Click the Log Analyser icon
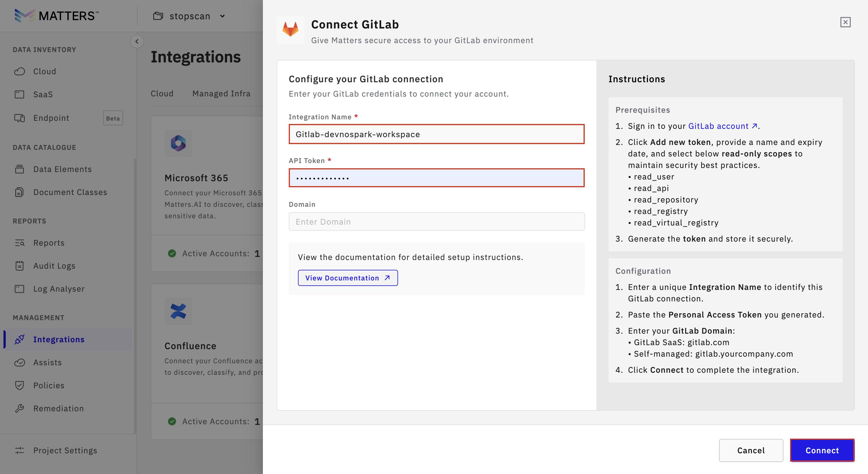868x474 pixels. [x=20, y=289]
